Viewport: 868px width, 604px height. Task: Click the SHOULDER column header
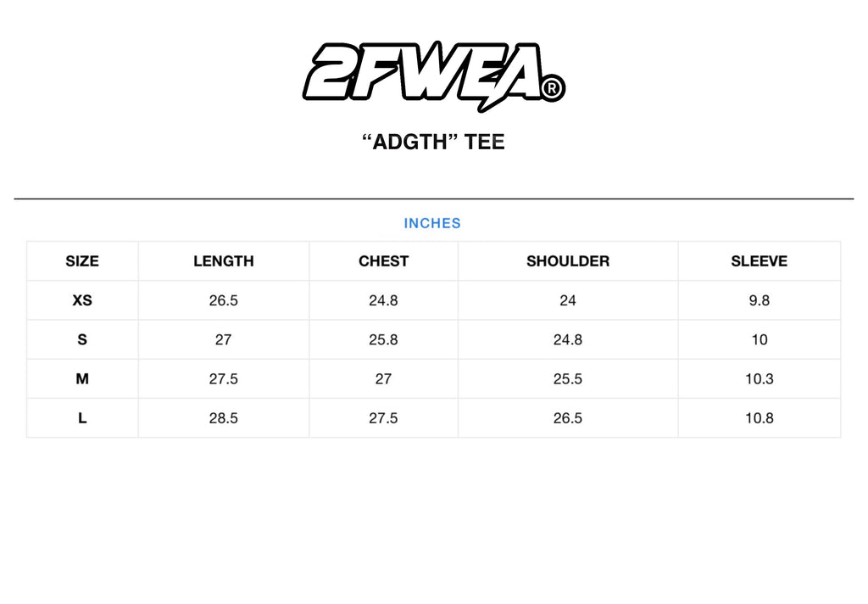point(568,261)
